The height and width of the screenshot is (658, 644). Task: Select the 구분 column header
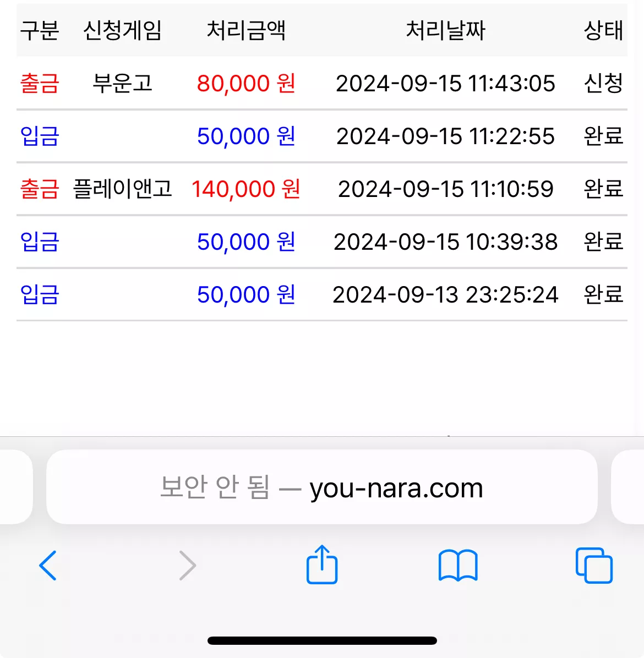tap(40, 30)
